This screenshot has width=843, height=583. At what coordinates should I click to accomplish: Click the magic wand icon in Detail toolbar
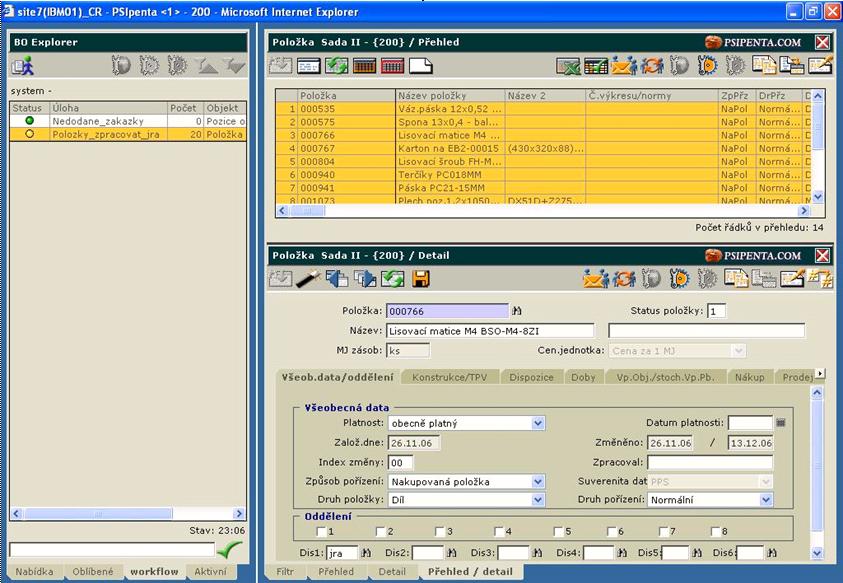(309, 279)
